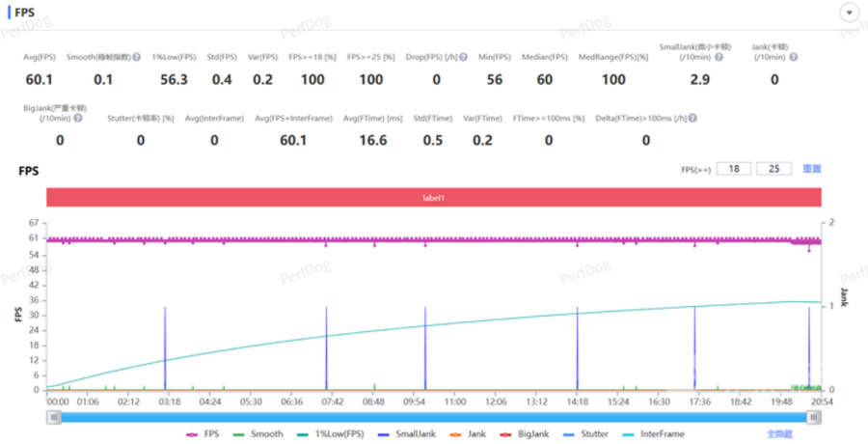The image size is (868, 444).
Task: Toggle Smooth series in chart legend
Action: point(258,434)
